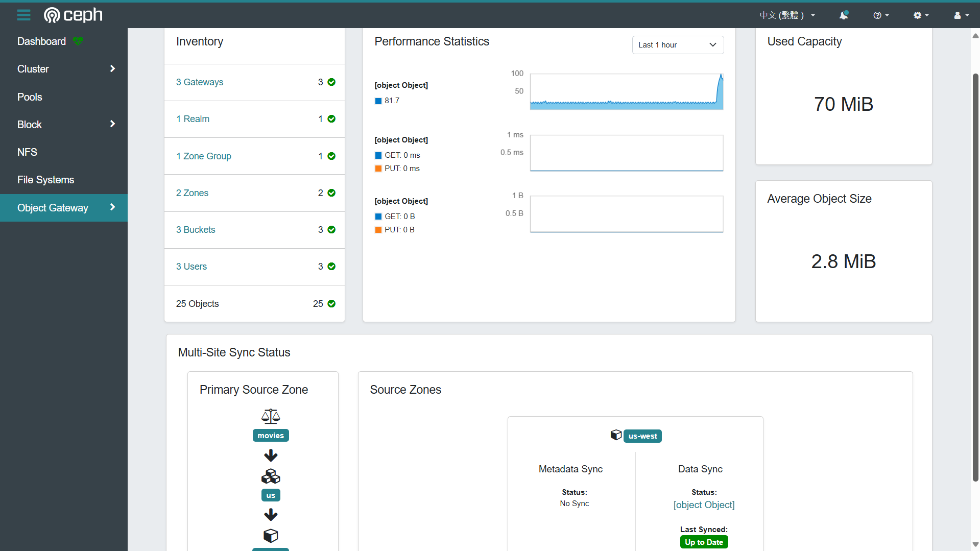Click the Objects green status check
This screenshot has height=551, width=980.
point(331,304)
